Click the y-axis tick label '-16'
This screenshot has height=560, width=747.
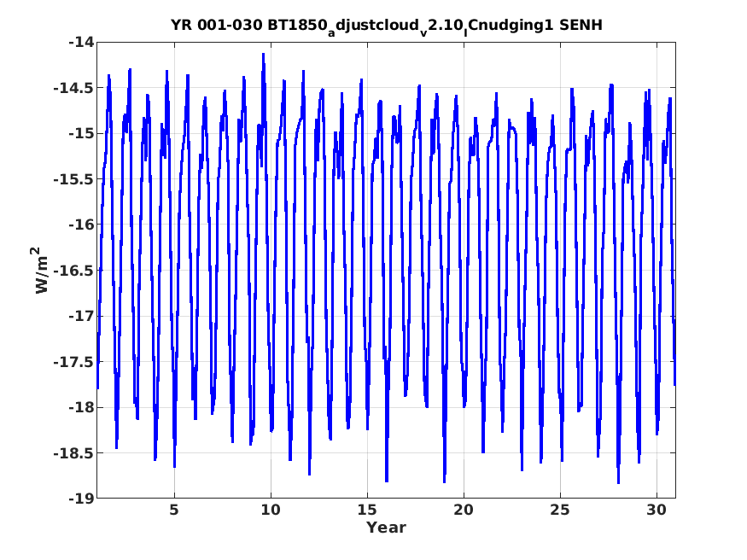(x=81, y=225)
